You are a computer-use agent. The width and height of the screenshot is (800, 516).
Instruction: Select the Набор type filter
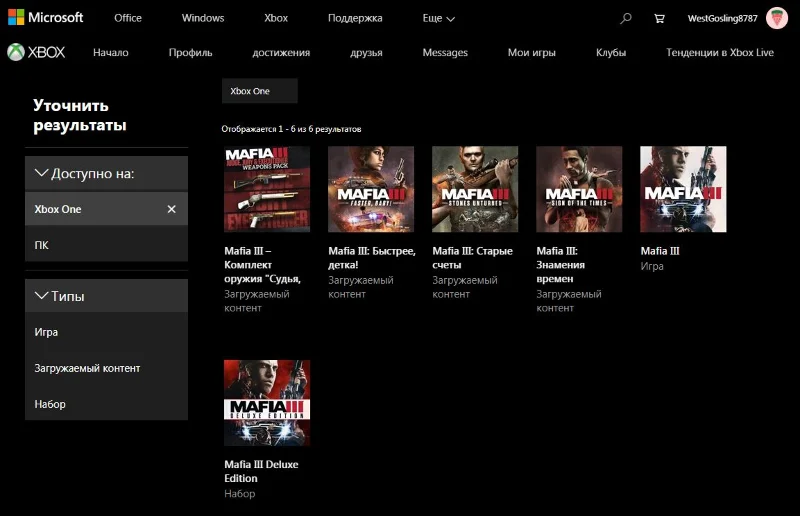click(x=50, y=404)
